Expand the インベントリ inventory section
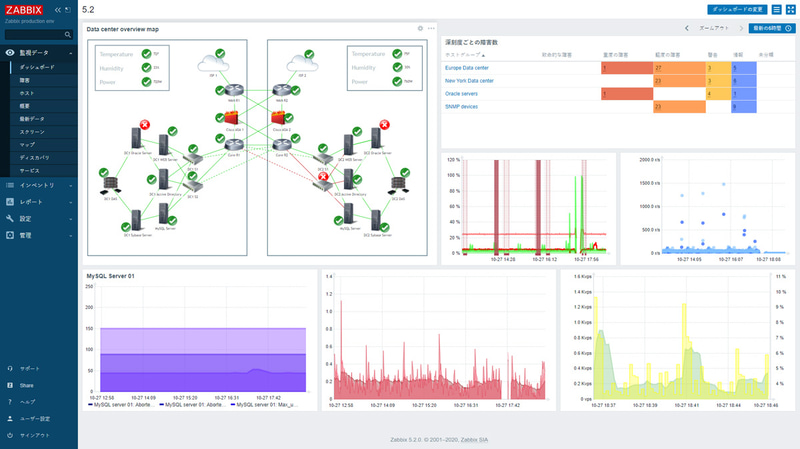Screen dimensions: 800x449 (x=39, y=185)
